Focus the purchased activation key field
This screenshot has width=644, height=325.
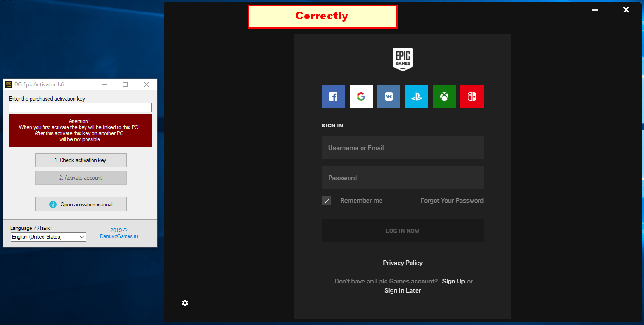[x=80, y=108]
